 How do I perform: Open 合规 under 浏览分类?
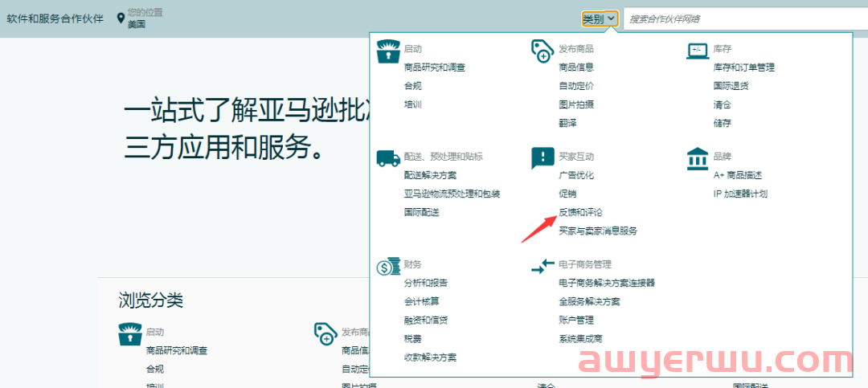coord(155,370)
